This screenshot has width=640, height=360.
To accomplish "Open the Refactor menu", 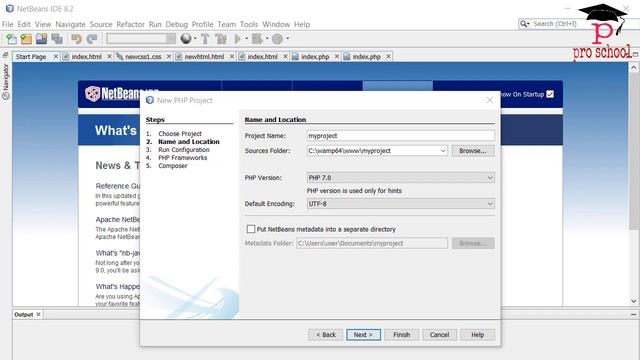I will point(130,24).
